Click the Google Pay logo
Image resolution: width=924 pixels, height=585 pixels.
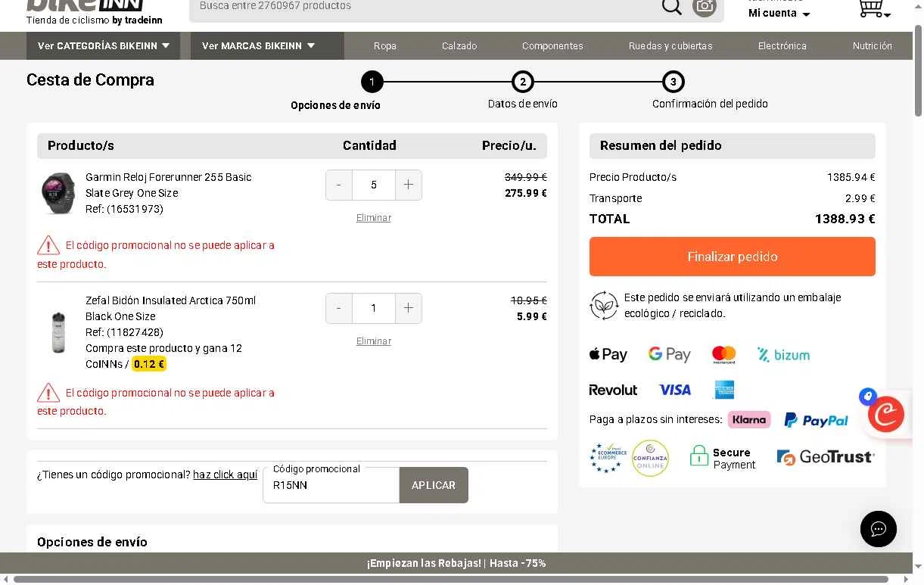[670, 354]
